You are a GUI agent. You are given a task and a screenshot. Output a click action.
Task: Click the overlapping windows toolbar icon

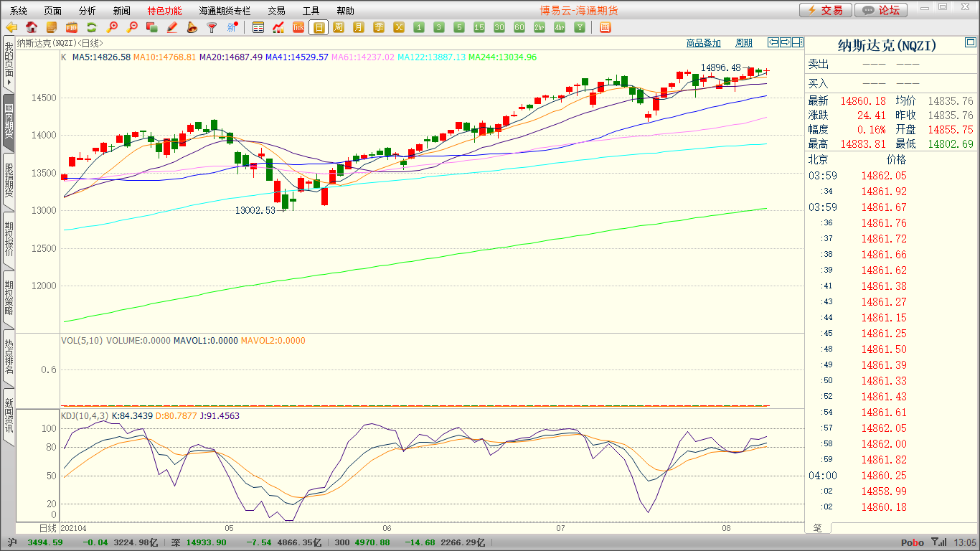pos(151,27)
